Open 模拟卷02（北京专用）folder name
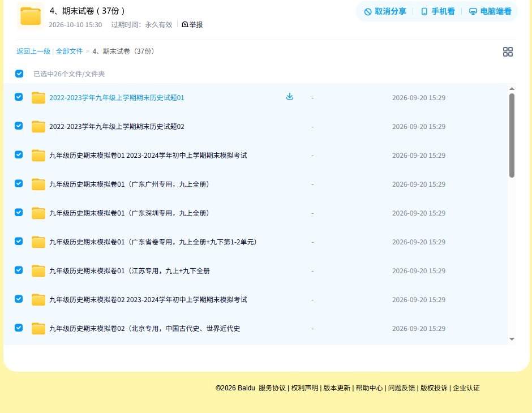Viewport: 532px width, 413px height. [x=145, y=328]
